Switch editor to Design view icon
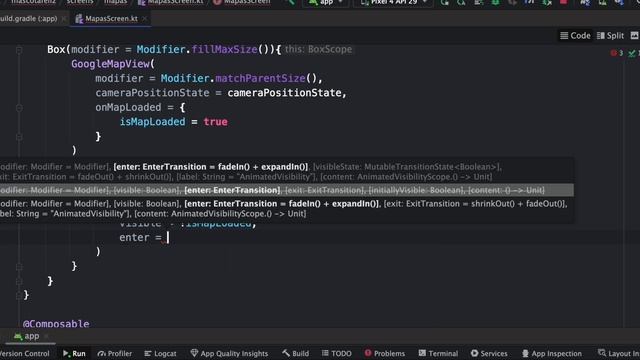The image size is (640, 360). [634, 36]
